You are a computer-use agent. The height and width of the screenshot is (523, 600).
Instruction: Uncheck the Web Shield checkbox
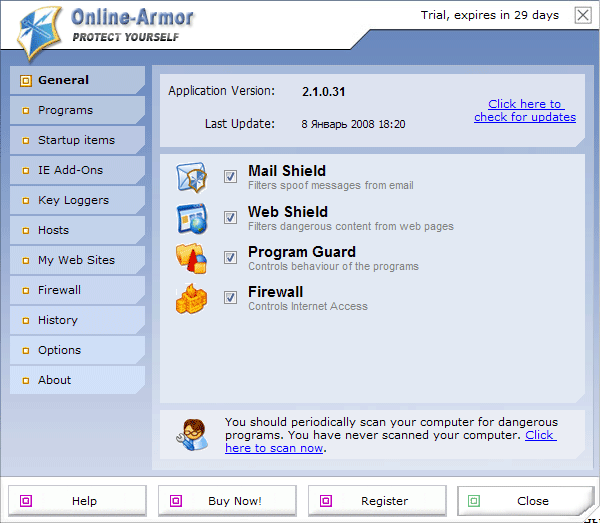point(230,217)
